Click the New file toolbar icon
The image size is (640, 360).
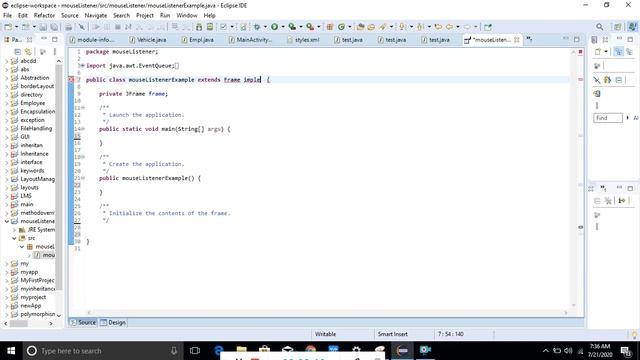[x=8, y=27]
